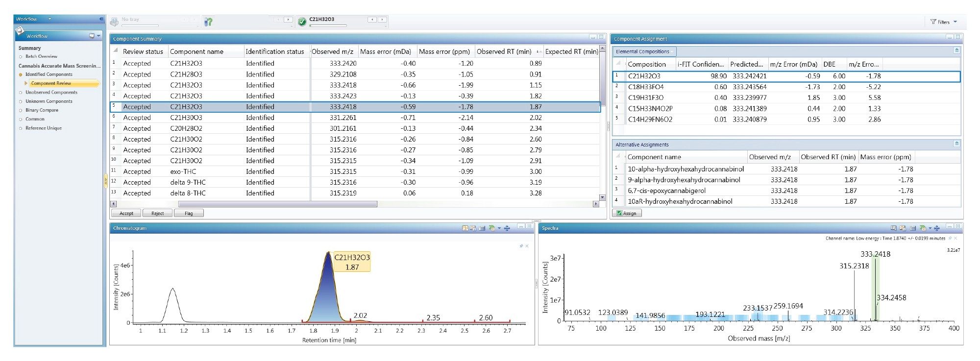
Task: Select the C21H28O3 component row
Action: point(355,74)
